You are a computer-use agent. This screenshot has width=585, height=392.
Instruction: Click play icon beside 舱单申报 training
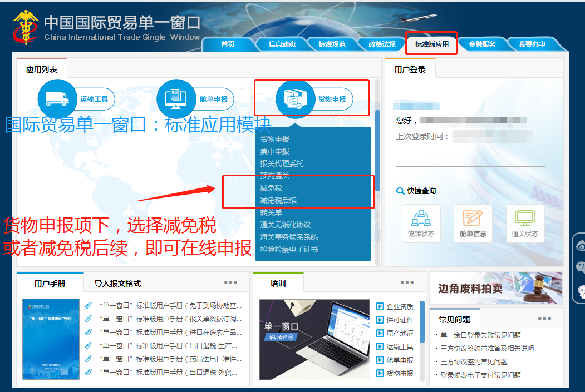pyautogui.click(x=380, y=360)
